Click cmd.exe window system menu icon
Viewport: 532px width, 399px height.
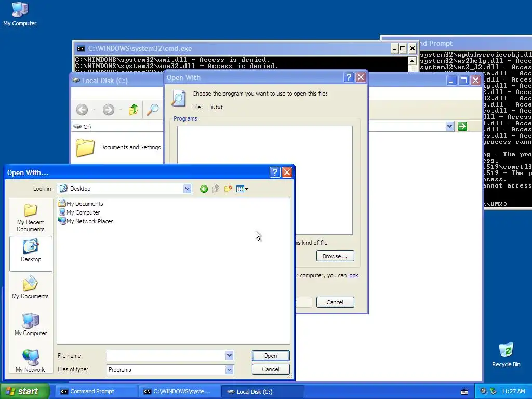[x=81, y=48]
